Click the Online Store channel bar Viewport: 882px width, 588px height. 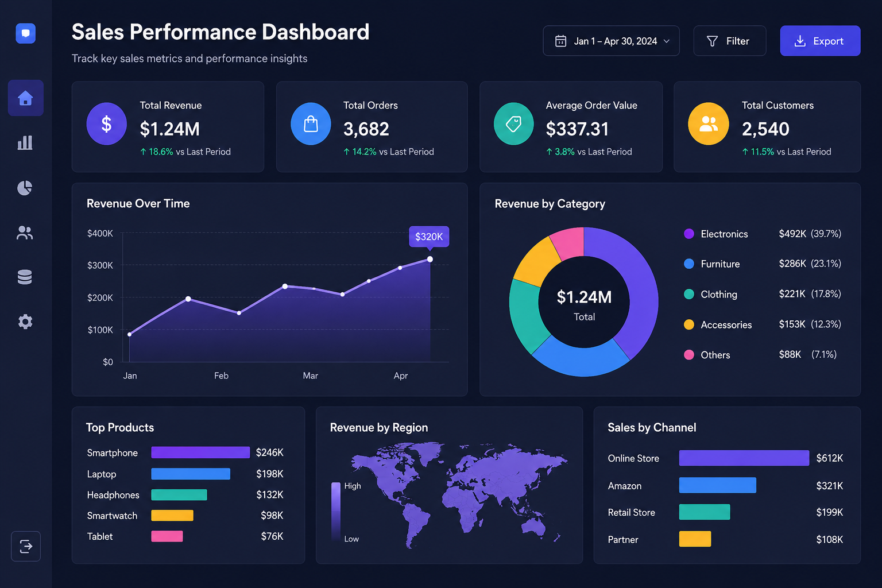(744, 458)
